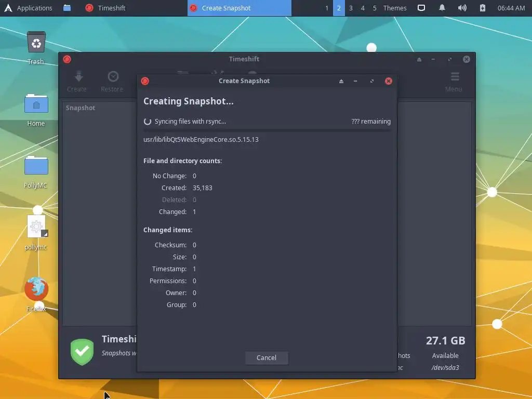This screenshot has height=399, width=532.
Task: Select the Create Snapshot taskbar entry
Action: pyautogui.click(x=239, y=8)
